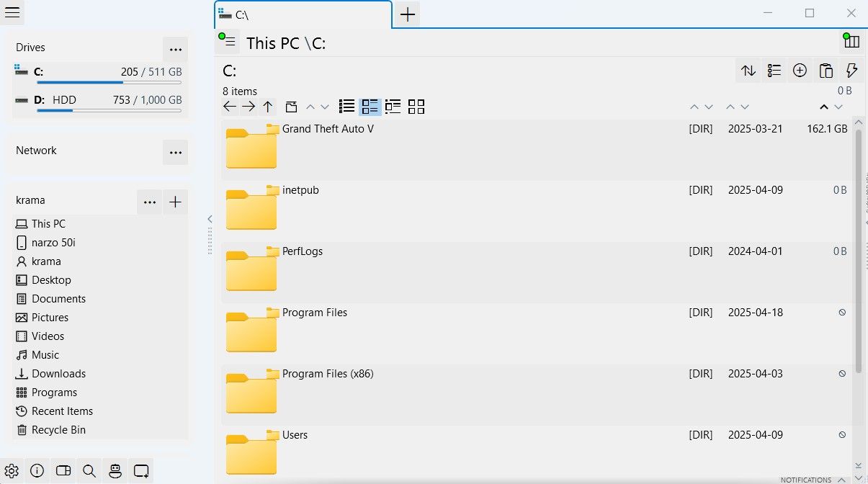Switch to the plain list view mode

[x=346, y=107]
